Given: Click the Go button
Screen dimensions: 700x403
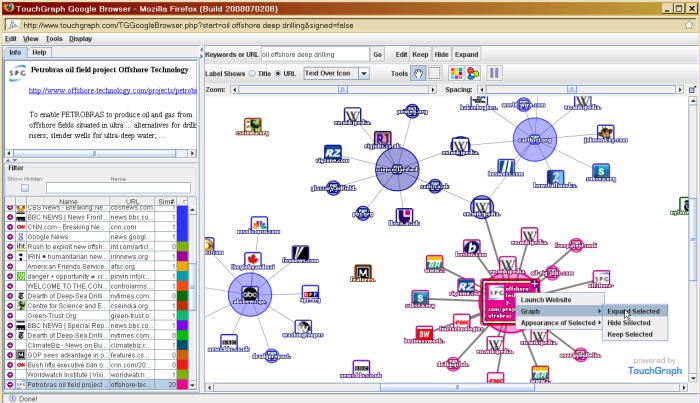Looking at the screenshot, I should click(378, 54).
